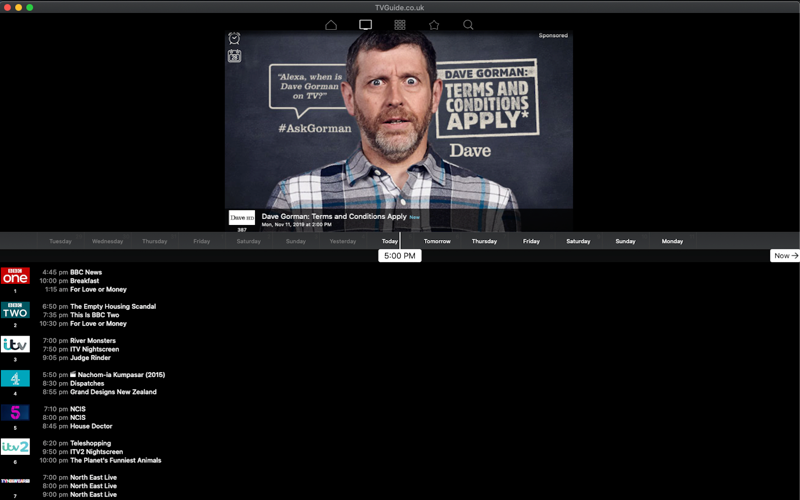
Task: Click the ITV2 channel logo
Action: coord(15,446)
